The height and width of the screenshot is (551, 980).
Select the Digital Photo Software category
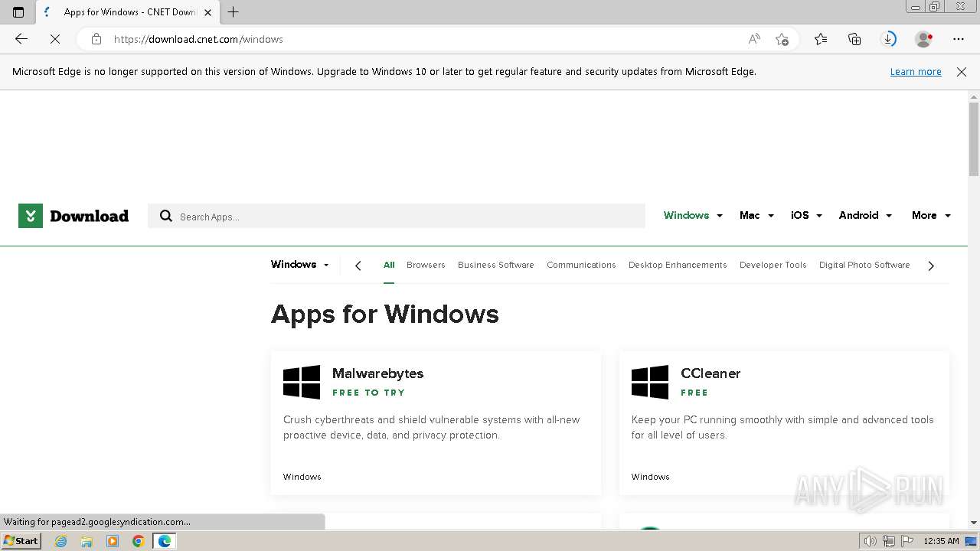[864, 265]
